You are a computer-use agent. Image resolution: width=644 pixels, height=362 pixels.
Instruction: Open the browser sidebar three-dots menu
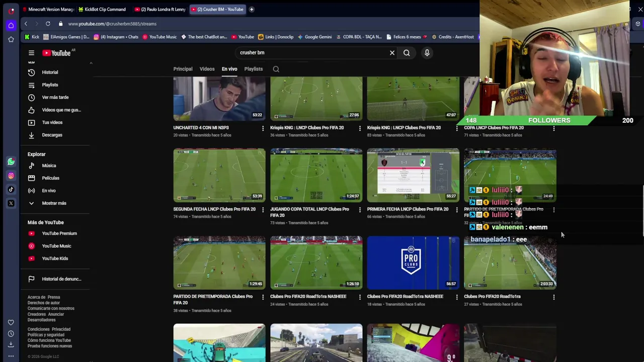[x=11, y=356]
